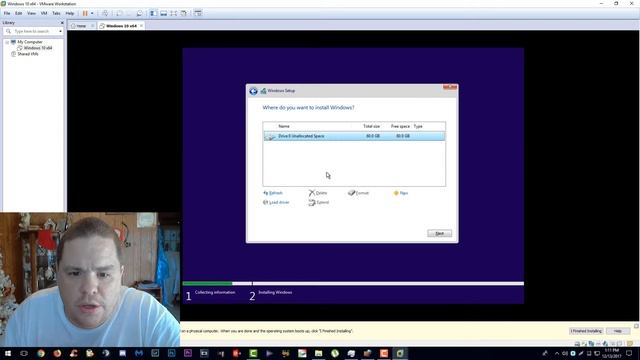Open the File menu in VMware
Image resolution: width=640 pixels, height=360 pixels.
pyautogui.click(x=7, y=13)
